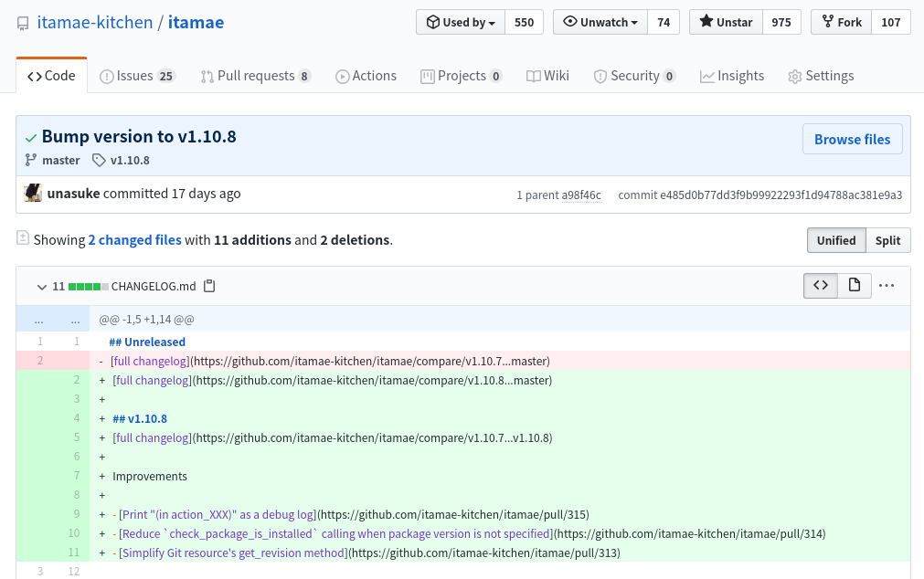The width and height of the screenshot is (924, 579).
Task: Open the Insights tab
Action: coord(731,76)
